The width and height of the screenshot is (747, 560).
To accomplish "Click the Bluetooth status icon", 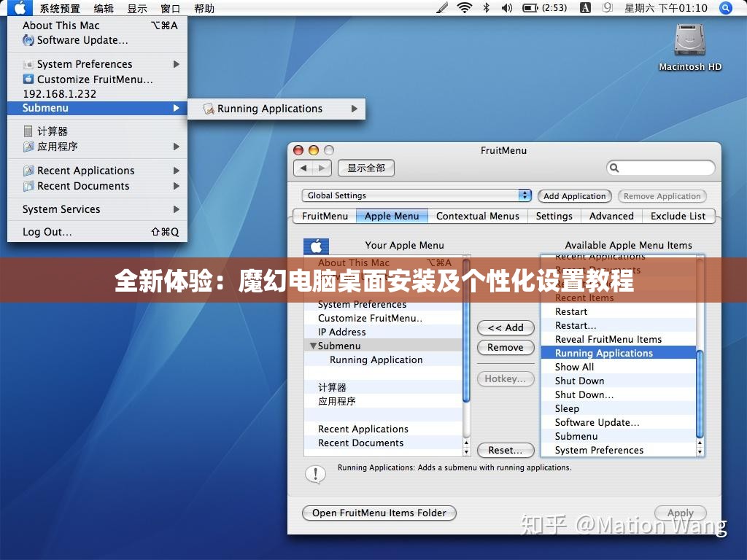I will pos(486,7).
